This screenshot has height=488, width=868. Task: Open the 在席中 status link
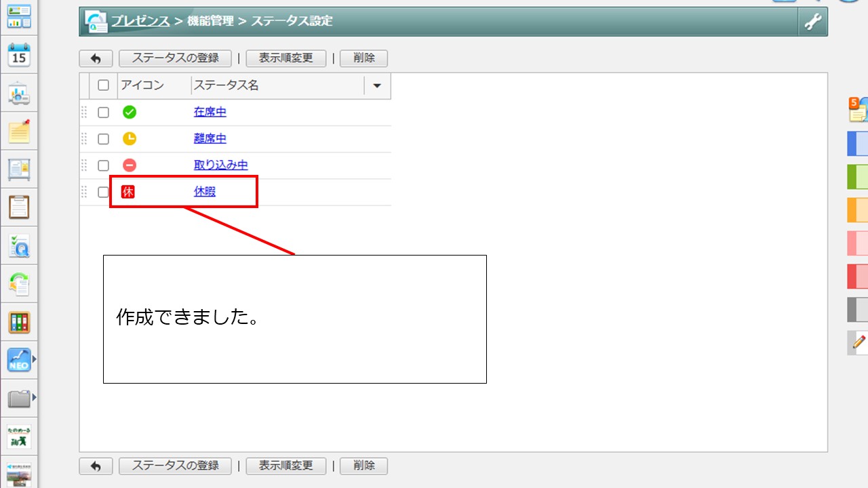(210, 112)
